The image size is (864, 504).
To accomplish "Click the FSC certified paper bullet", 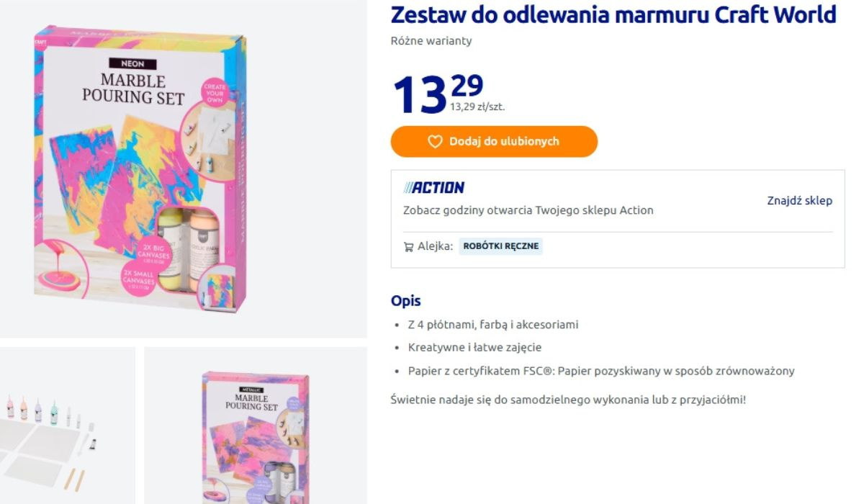I will pyautogui.click(x=600, y=372).
